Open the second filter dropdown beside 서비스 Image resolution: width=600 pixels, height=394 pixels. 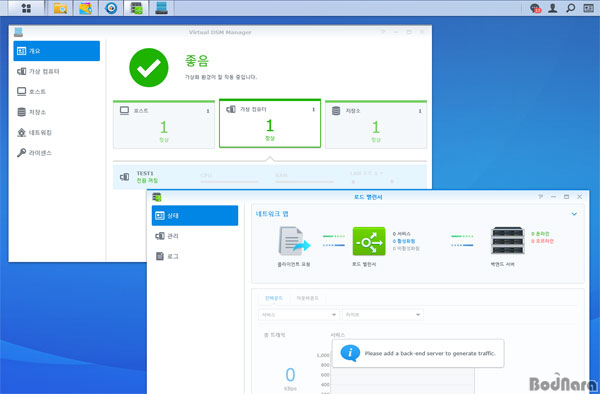(x=383, y=315)
